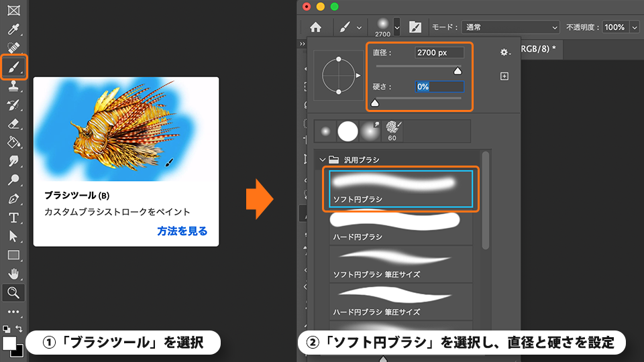Select the Eraser tool
Screen dimensions: 644x362
pyautogui.click(x=13, y=123)
